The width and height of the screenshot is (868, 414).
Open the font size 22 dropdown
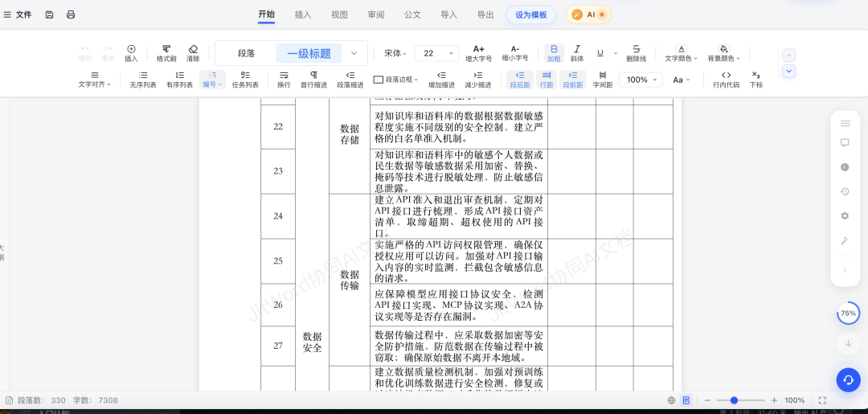click(x=436, y=53)
